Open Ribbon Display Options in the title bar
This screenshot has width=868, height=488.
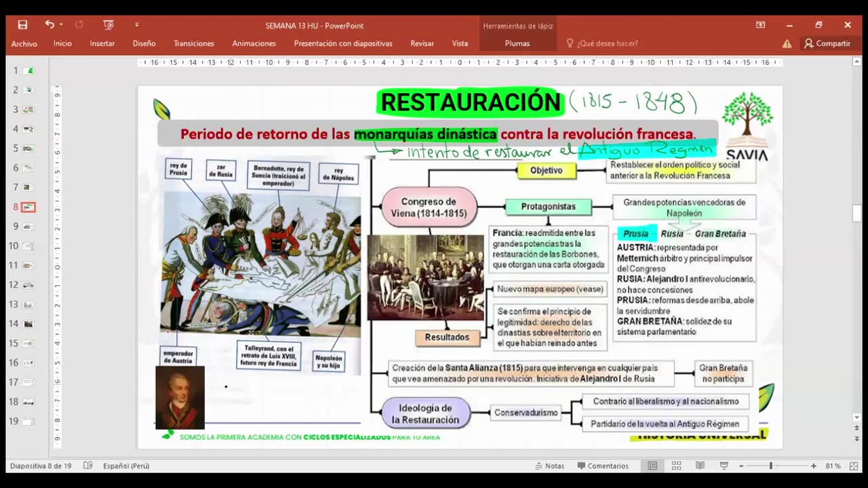pyautogui.click(x=760, y=25)
